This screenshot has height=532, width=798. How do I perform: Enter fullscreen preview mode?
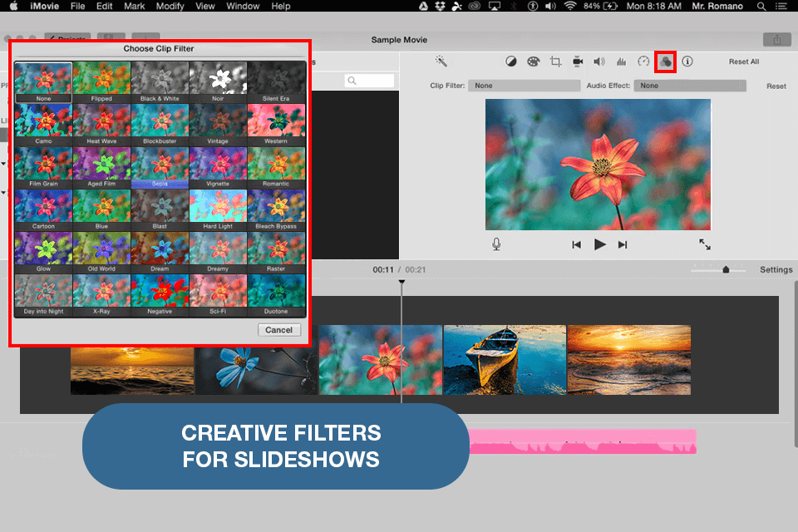point(704,244)
